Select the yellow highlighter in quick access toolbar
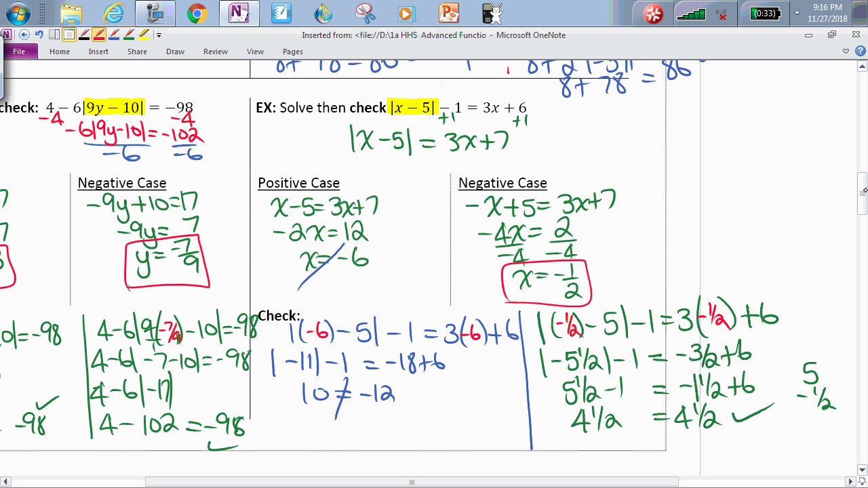Screen dimensions: 868x488 point(144,35)
